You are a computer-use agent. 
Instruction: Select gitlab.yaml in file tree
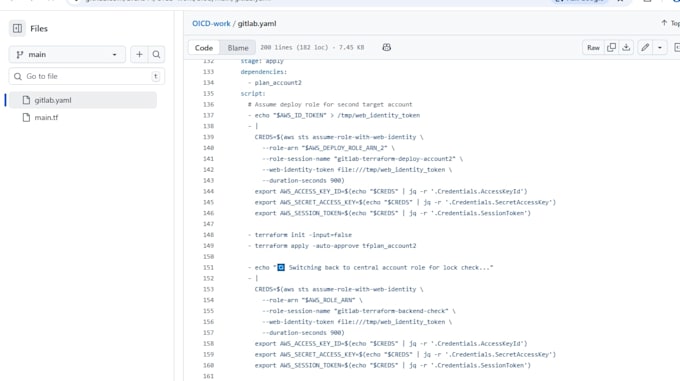(x=83, y=100)
